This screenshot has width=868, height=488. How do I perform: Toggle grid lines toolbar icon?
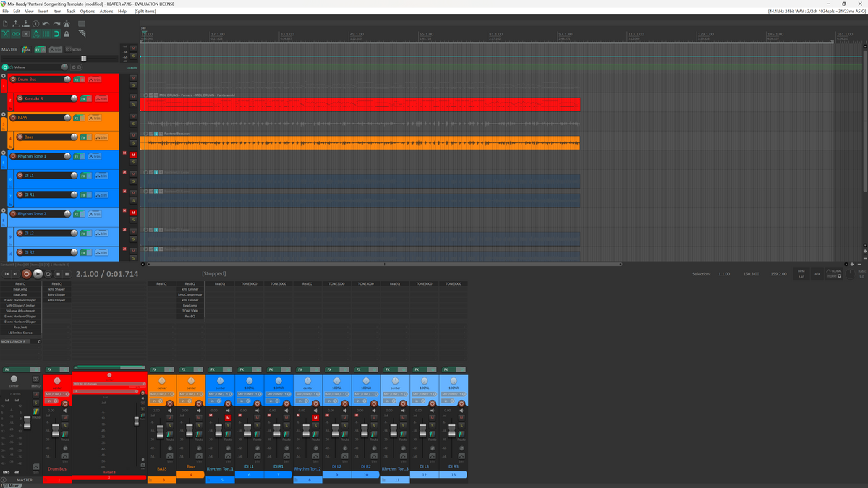pos(46,34)
